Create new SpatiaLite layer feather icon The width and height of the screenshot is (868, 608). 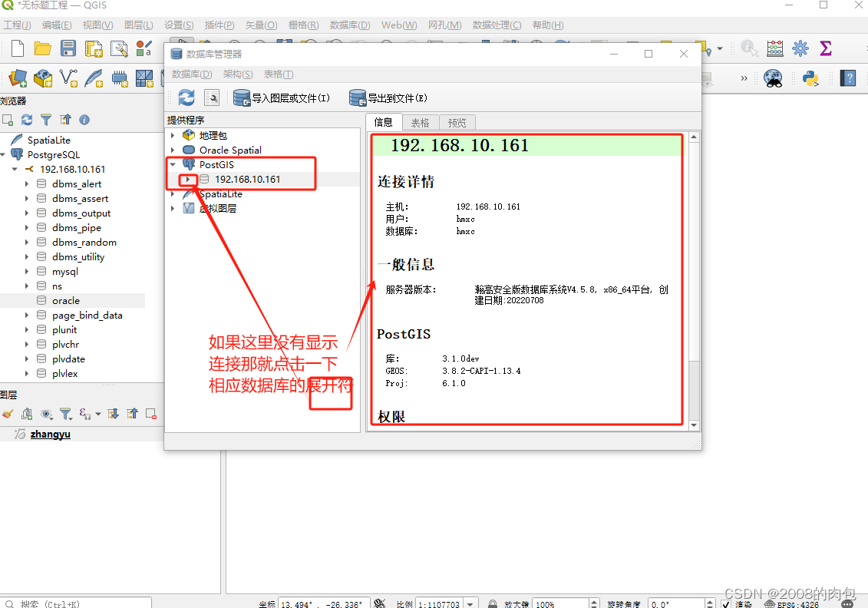94,78
